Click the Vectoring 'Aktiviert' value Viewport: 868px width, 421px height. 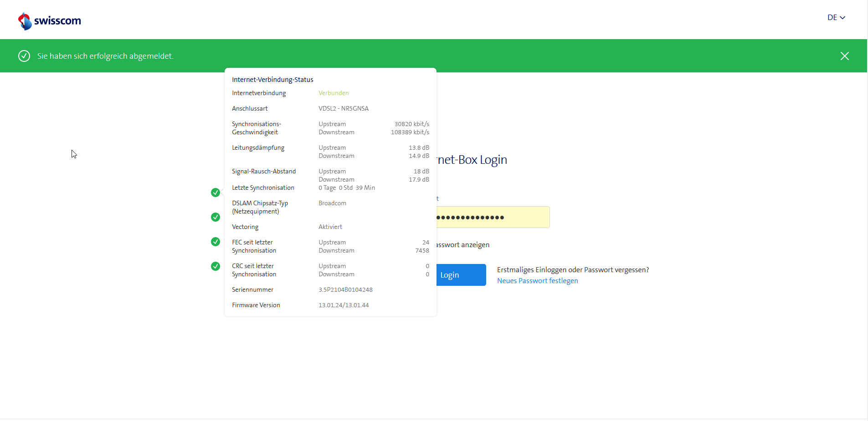coord(330,227)
